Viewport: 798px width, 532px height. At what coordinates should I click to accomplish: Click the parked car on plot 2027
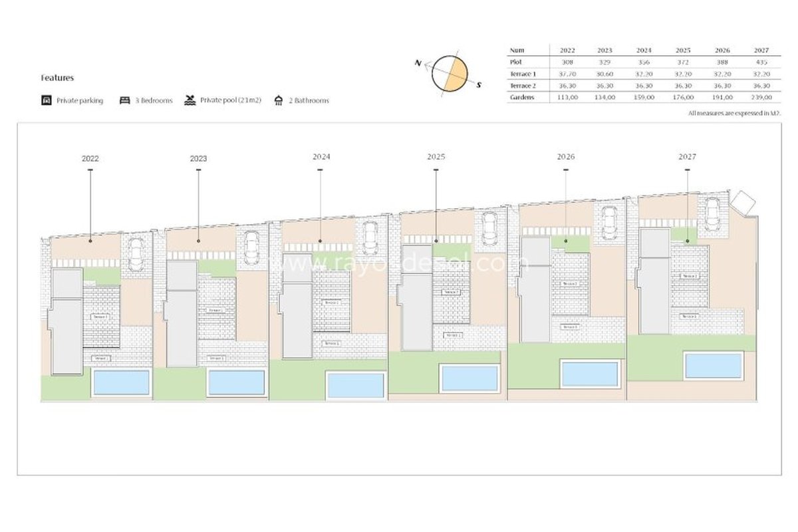click(712, 213)
